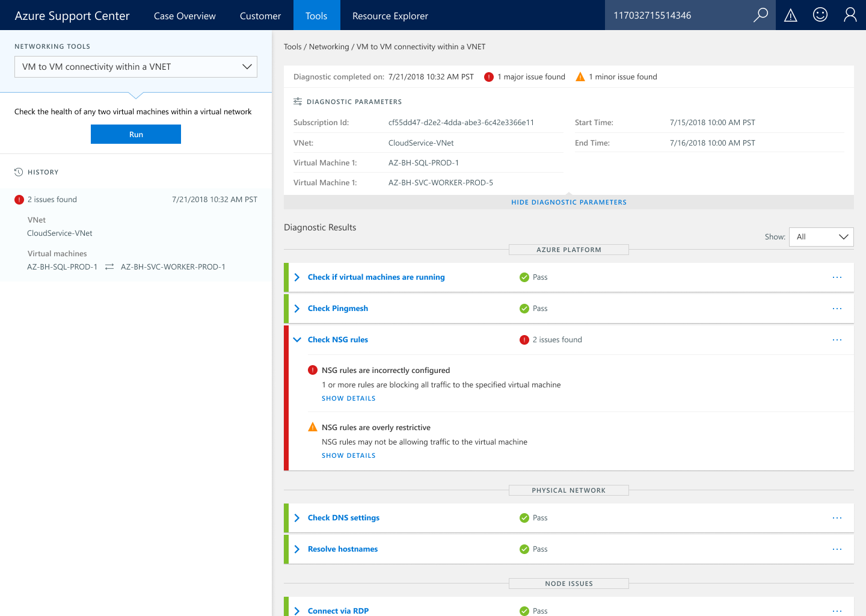Click the orange minor issue warning icon
The image size is (866, 616).
(x=580, y=76)
